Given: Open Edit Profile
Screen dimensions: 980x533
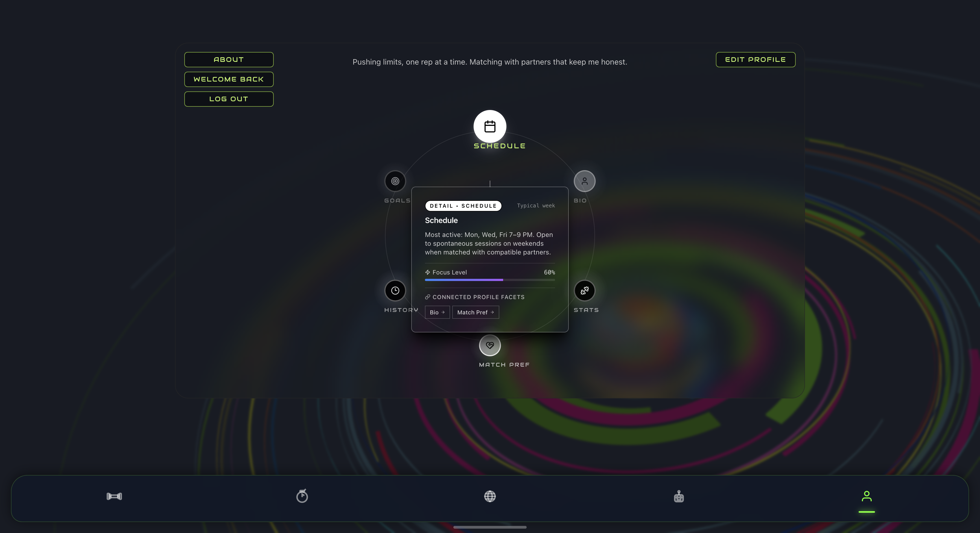Looking at the screenshot, I should point(755,60).
